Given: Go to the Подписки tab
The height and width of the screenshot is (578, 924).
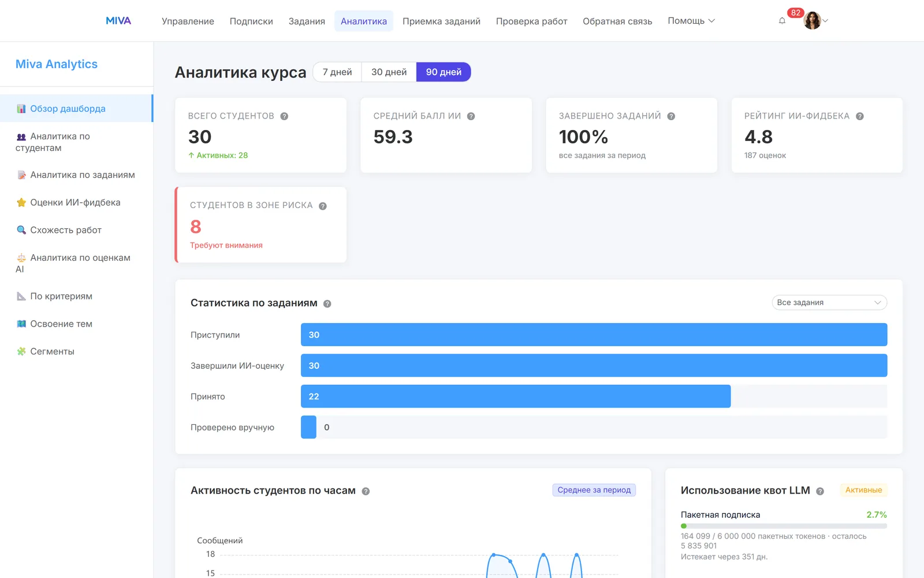Looking at the screenshot, I should point(251,21).
